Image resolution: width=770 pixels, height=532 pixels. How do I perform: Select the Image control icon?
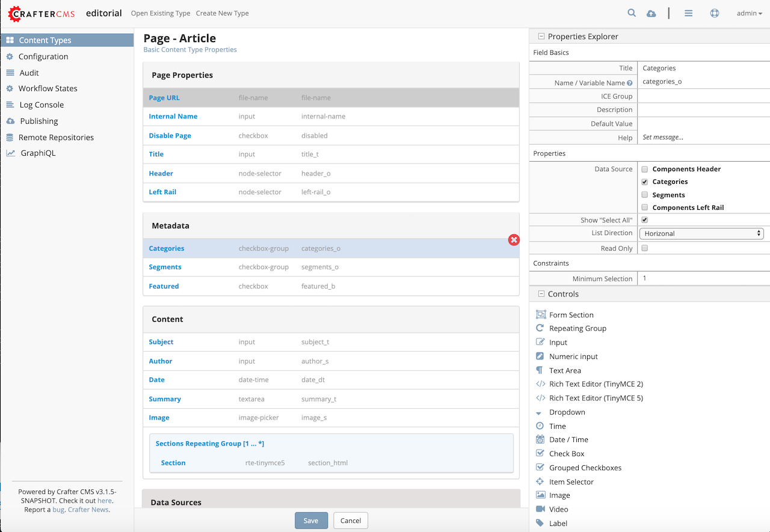pos(540,495)
